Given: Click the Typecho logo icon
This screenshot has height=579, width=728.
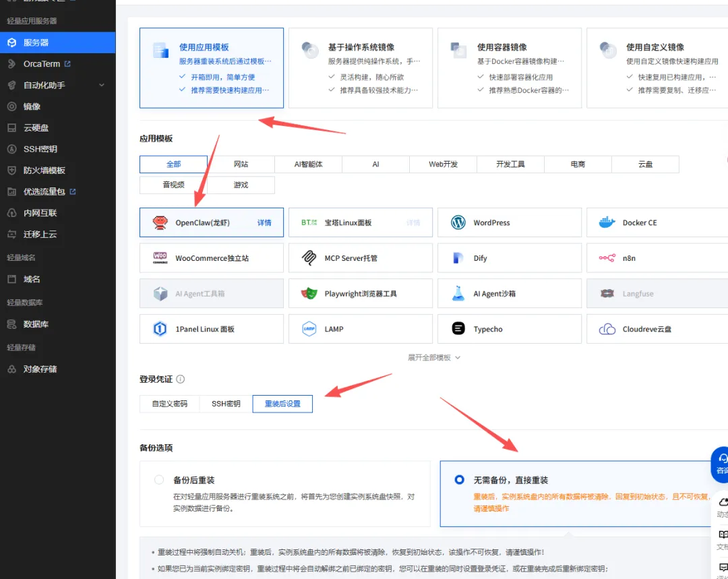Looking at the screenshot, I should click(x=458, y=329).
